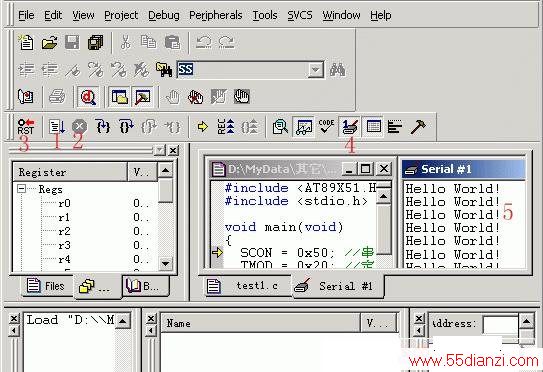Click the Save file floppy icon
The width and height of the screenshot is (543, 372).
click(72, 43)
